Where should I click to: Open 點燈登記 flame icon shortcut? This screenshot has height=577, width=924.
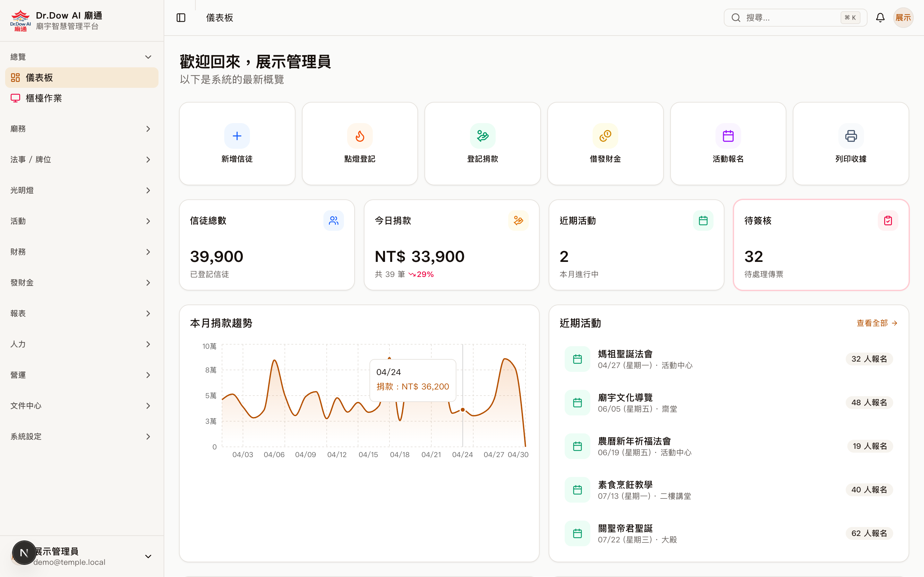tap(360, 136)
